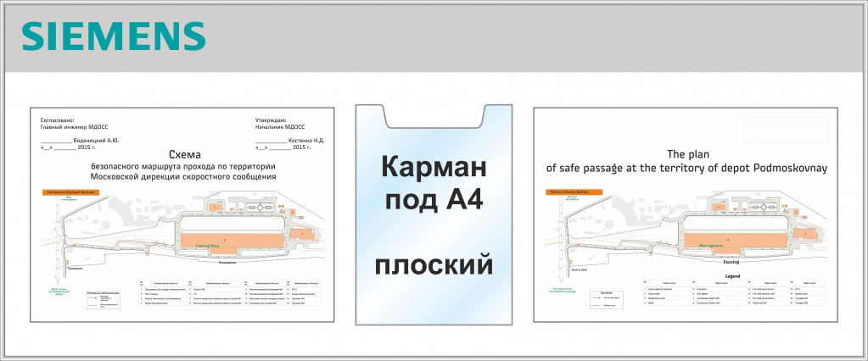Click orange 'Platform' label on English map
The width and height of the screenshot is (868, 361).
pos(574,192)
